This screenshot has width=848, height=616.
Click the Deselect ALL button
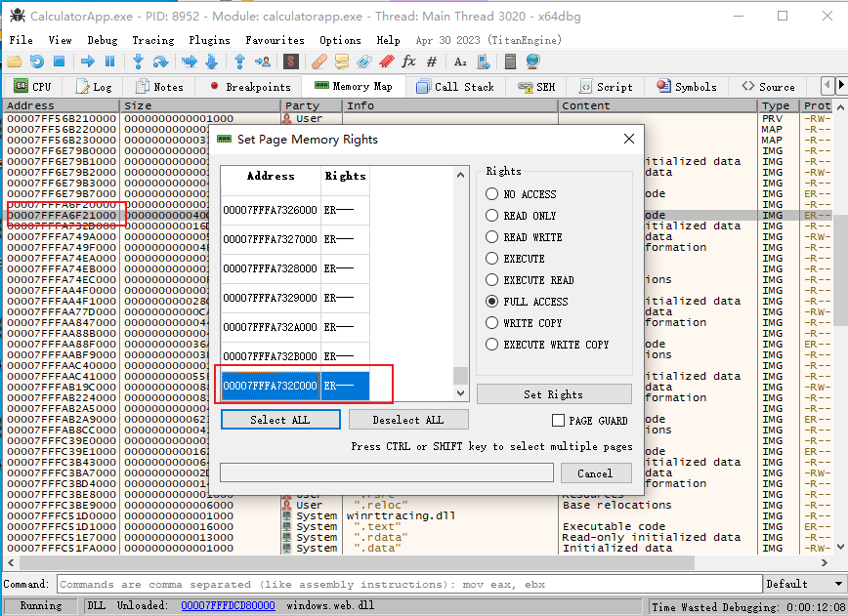[x=408, y=421]
